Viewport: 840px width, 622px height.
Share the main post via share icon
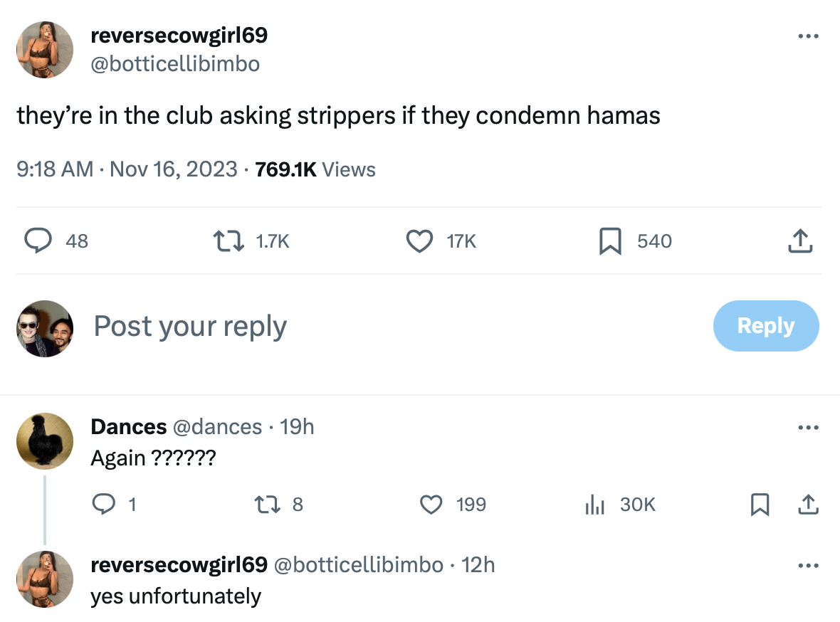pyautogui.click(x=799, y=241)
